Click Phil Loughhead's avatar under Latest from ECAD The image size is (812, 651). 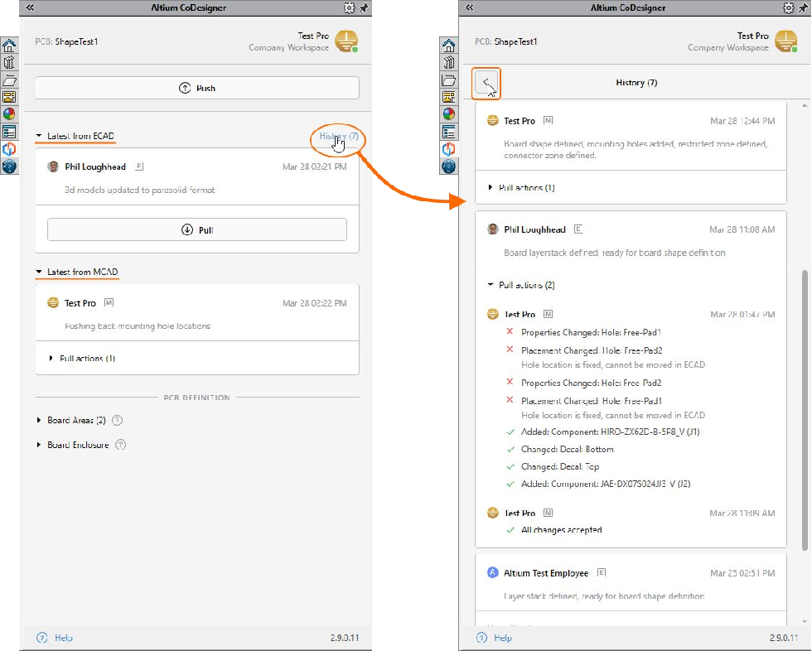[53, 166]
